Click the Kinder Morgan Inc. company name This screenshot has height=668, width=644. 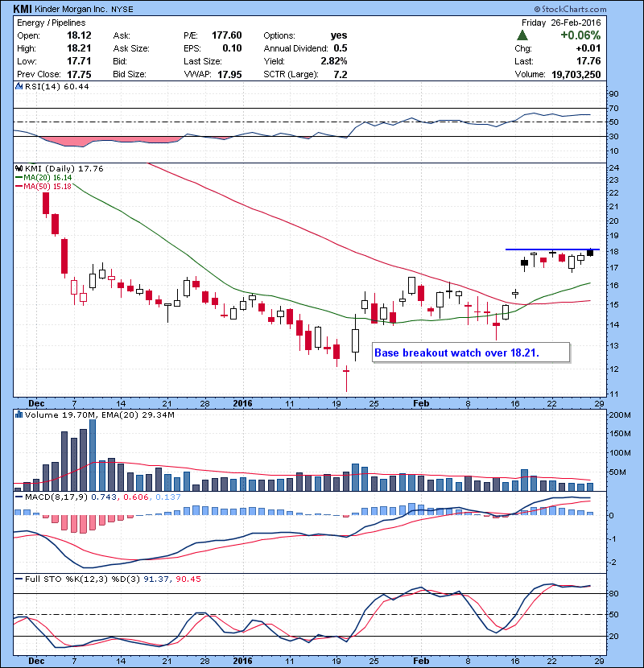[71, 9]
